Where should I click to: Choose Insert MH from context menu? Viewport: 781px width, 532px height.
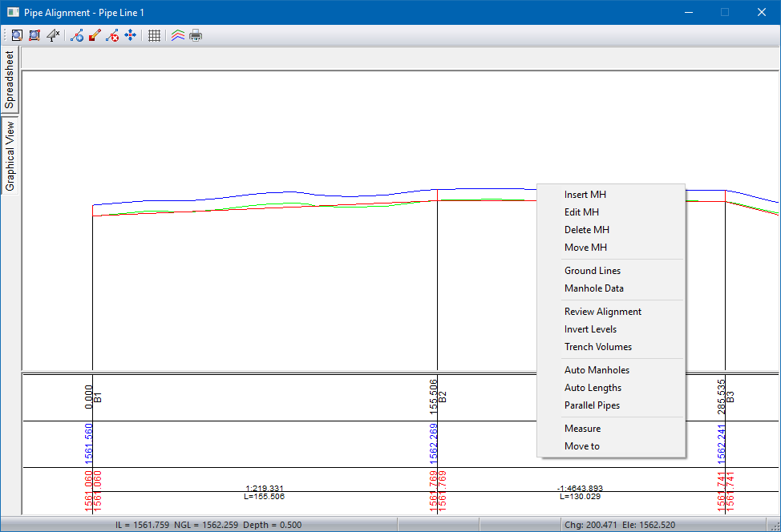point(585,195)
